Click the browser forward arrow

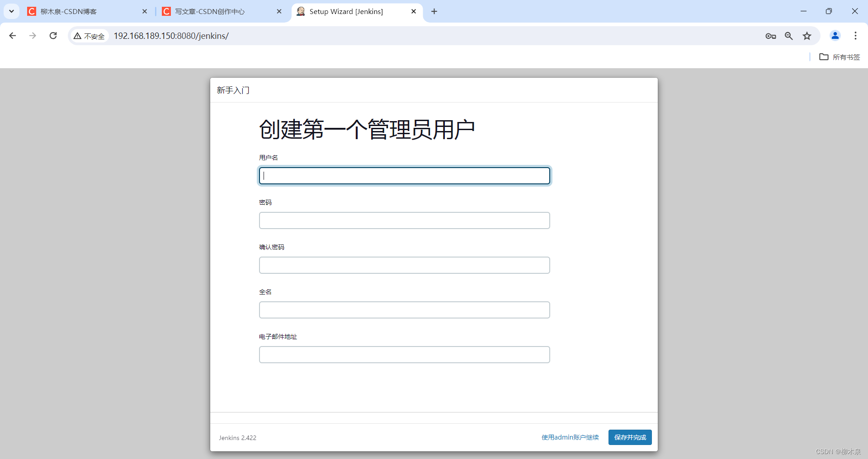coord(33,36)
